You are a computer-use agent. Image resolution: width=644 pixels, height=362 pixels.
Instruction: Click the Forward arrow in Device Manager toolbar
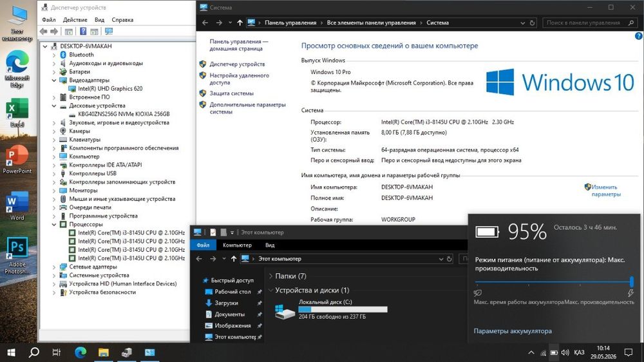click(x=54, y=31)
